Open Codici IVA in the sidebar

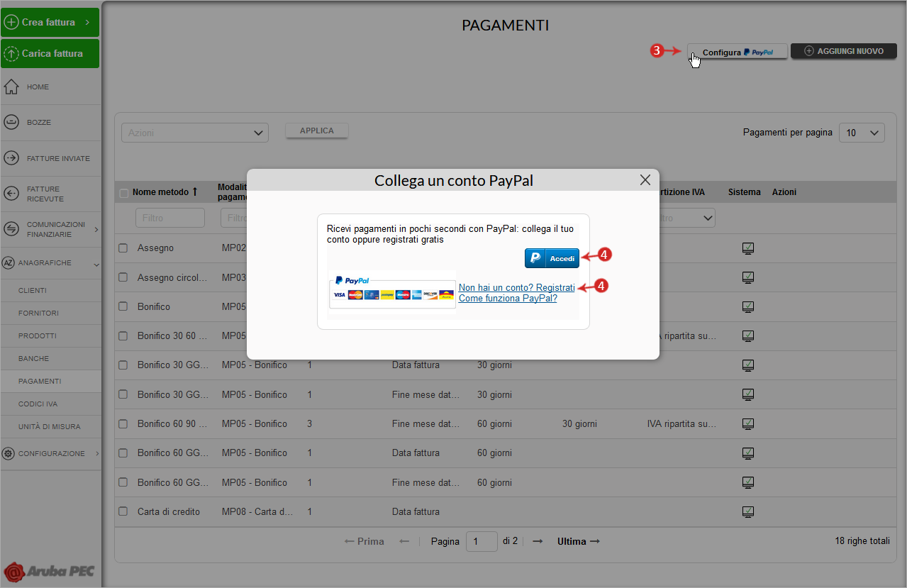click(38, 404)
